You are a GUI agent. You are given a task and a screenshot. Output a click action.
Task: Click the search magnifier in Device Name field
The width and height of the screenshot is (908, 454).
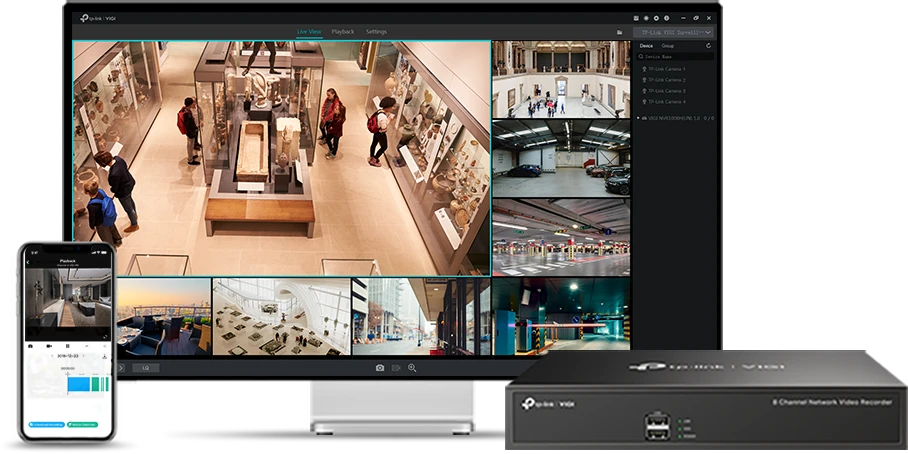(641, 57)
